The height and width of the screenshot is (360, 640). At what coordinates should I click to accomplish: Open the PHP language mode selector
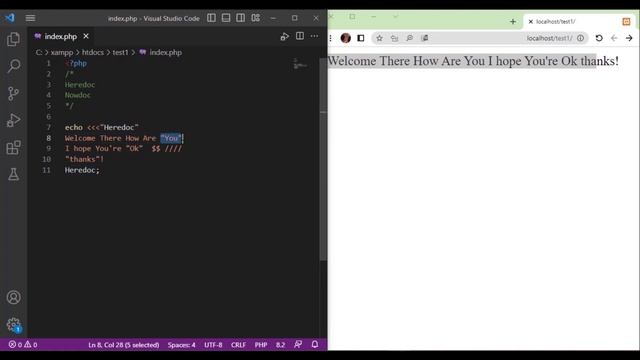261,345
